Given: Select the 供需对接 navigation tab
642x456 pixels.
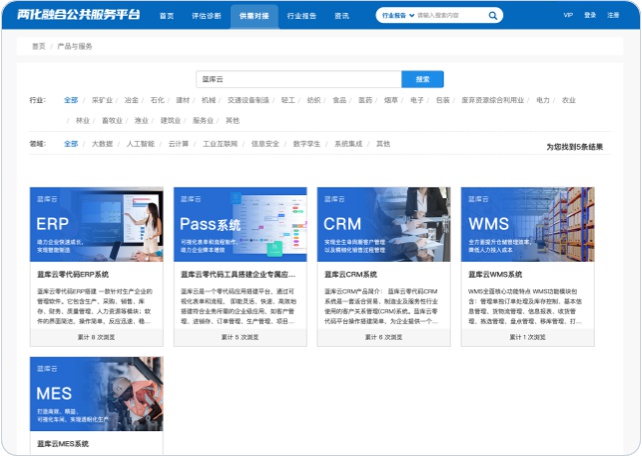Looking at the screenshot, I should click(254, 16).
